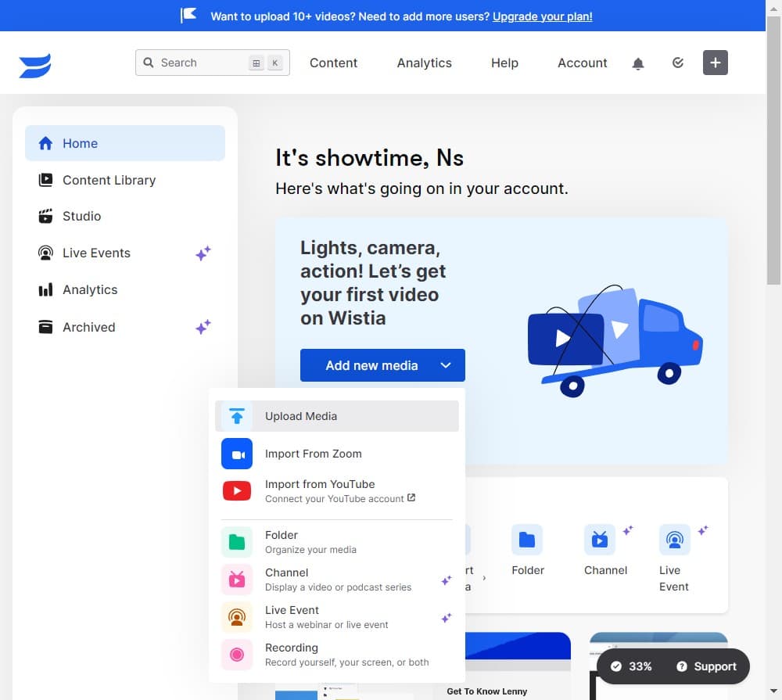Expand the Add new media dropdown chevron
This screenshot has width=782, height=700.
pos(446,364)
